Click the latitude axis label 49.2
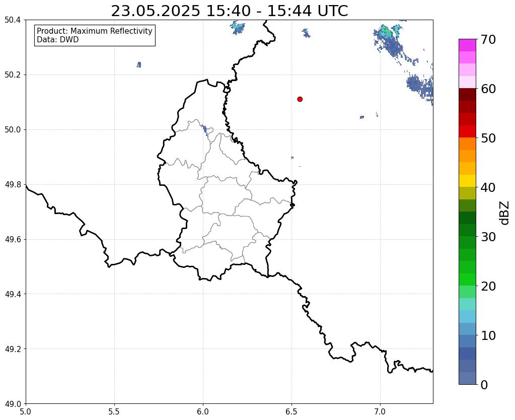This screenshot has height=420, width=515. 13,349
